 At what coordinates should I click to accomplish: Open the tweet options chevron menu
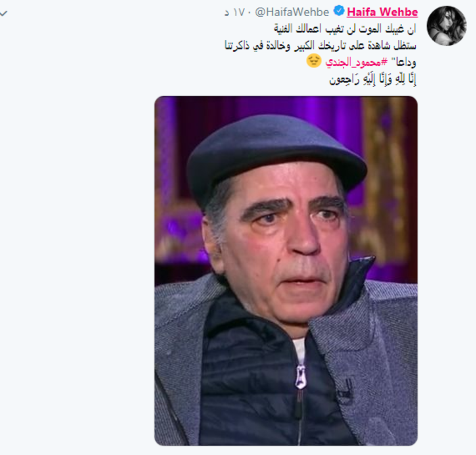(x=3, y=13)
